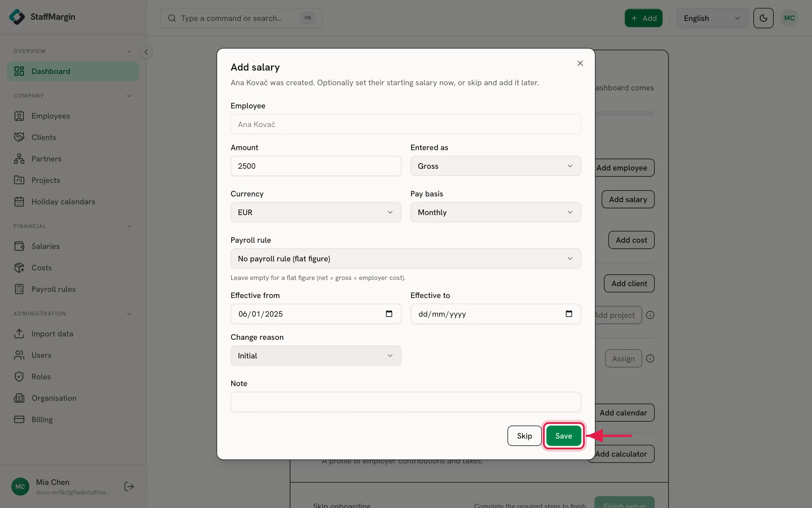
Task: Click the Users people icon
Action: coord(19,355)
